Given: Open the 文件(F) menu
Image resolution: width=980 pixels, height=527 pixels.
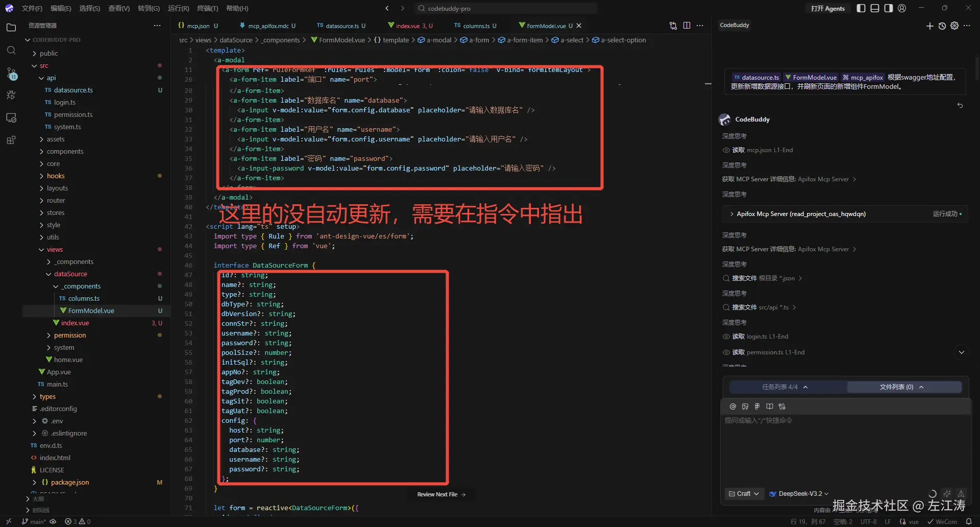Looking at the screenshot, I should coord(31,8).
